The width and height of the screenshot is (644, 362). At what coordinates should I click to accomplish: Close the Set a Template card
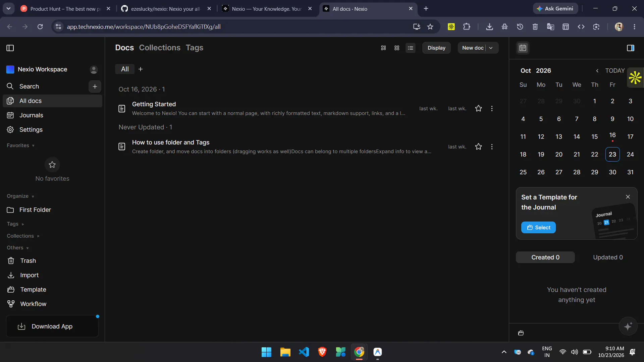click(628, 197)
